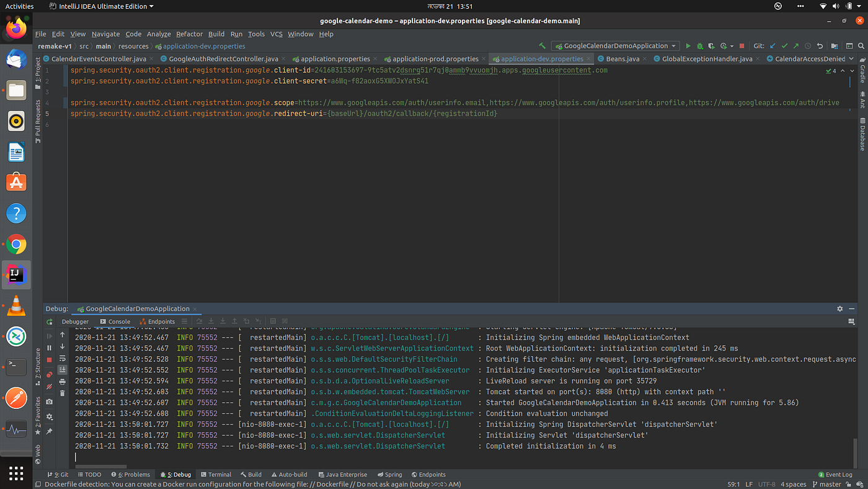Rerun GoogleCalendarDemoApplication in the Debug panel
Viewport: 868px width, 489px height.
pyautogui.click(x=50, y=322)
